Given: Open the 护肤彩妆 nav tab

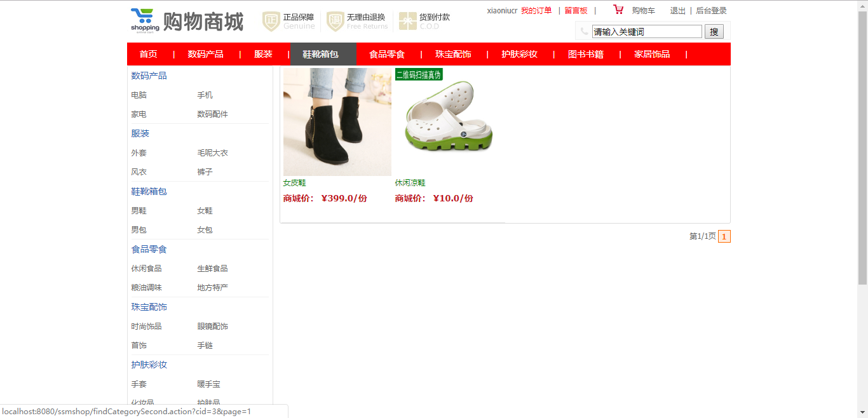Looking at the screenshot, I should tap(519, 54).
